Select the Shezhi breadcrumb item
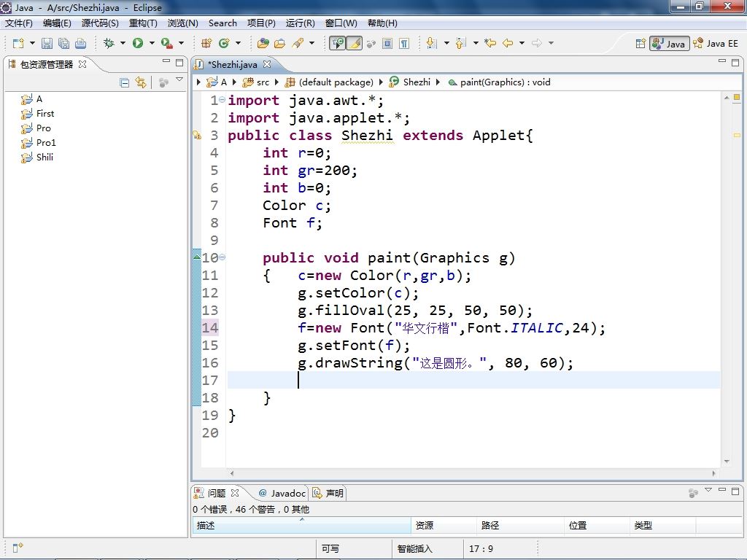The height and width of the screenshot is (560, 747). point(416,82)
